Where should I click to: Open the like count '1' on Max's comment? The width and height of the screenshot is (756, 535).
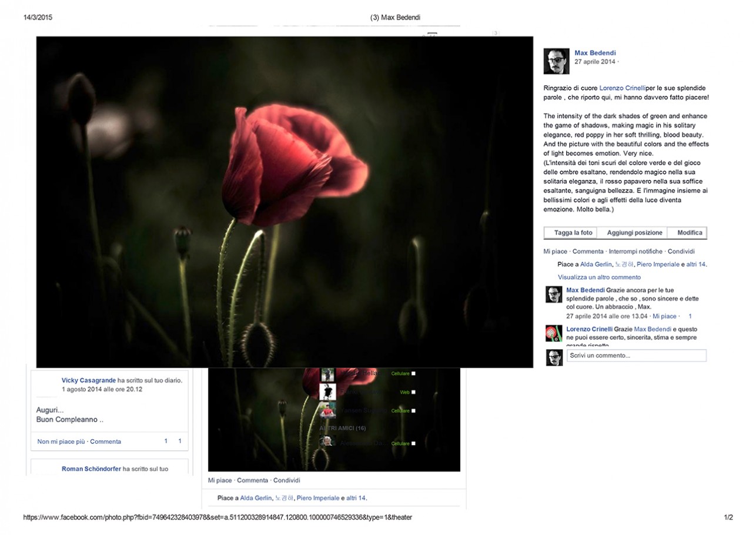(x=690, y=316)
